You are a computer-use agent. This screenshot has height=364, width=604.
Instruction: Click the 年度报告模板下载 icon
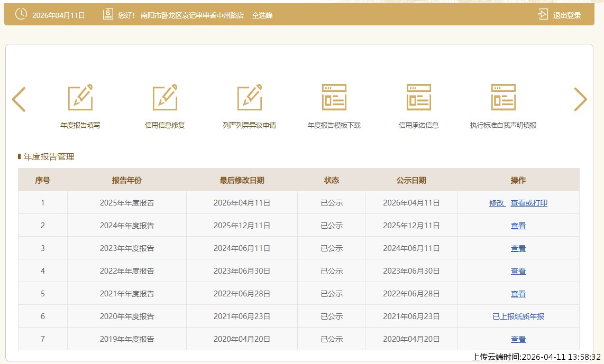coord(334,98)
